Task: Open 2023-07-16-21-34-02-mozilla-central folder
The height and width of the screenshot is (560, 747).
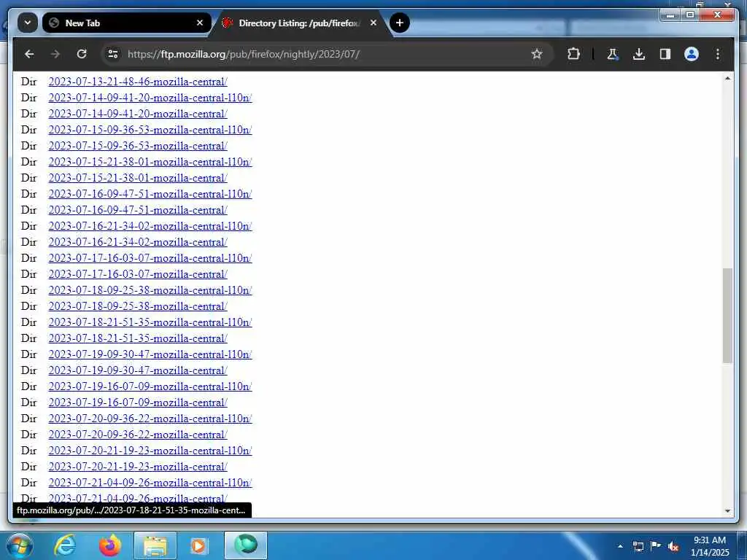Action: click(138, 242)
